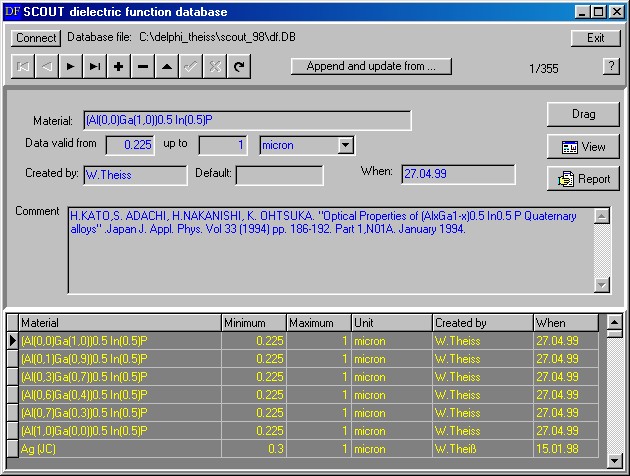Open the micron unit dropdown
The image size is (630, 476).
(x=346, y=146)
